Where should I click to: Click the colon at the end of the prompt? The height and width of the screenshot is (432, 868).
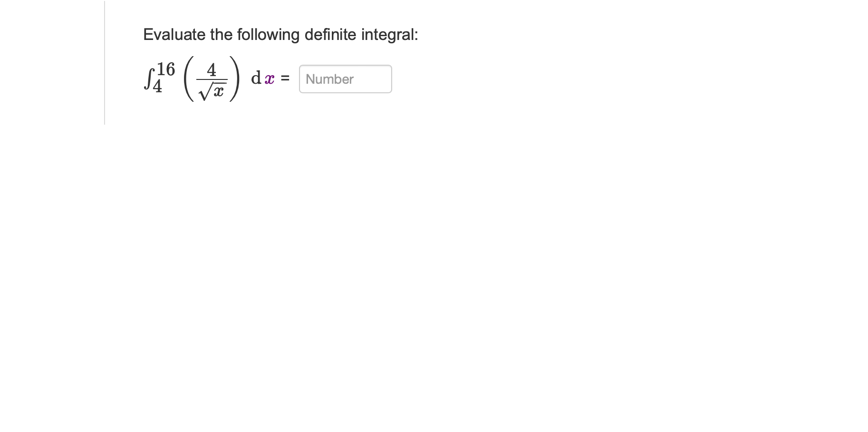coord(416,34)
